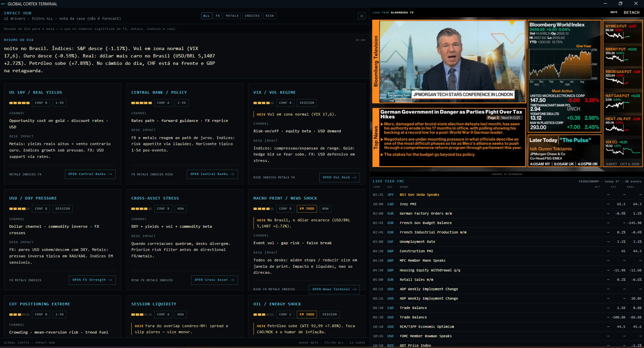Viewport: 644px width, 348px height.
Task: Select the FX filter tab
Action: tap(218, 16)
